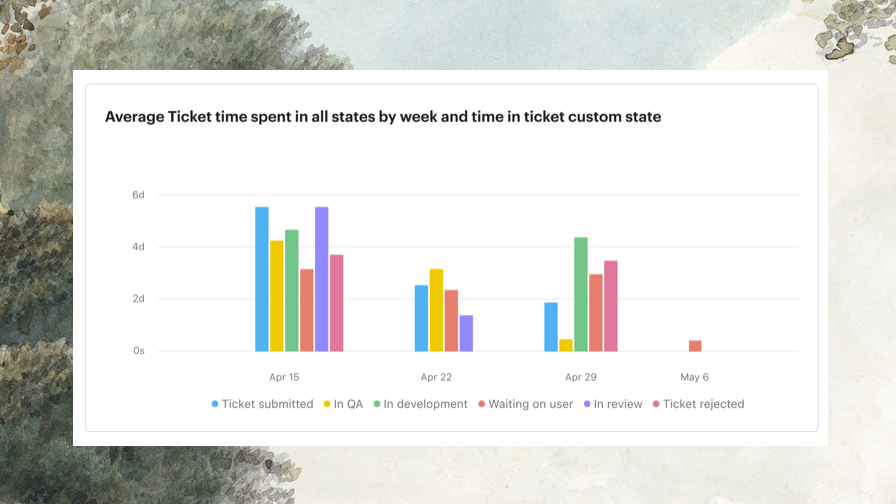Click the Apr 15 x-axis label

point(284,377)
